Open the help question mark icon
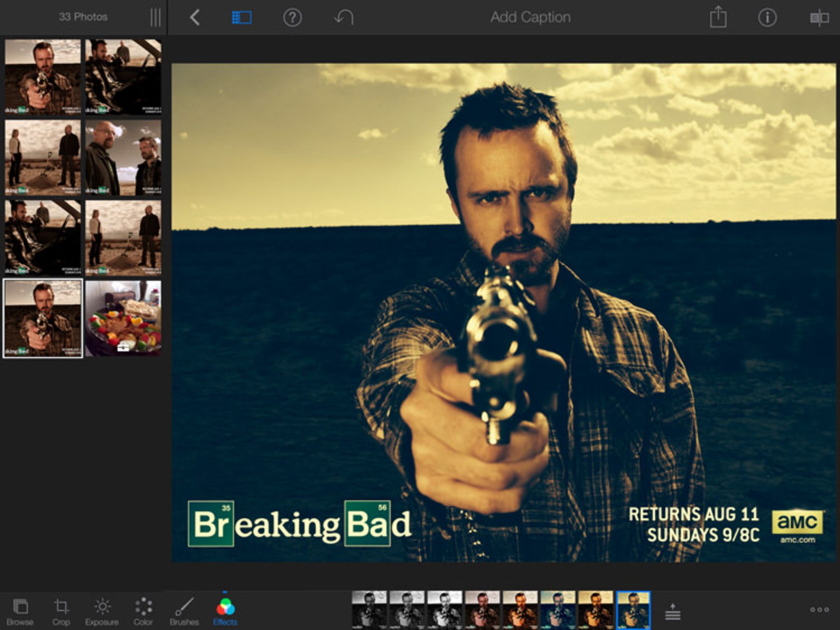Image resolution: width=840 pixels, height=630 pixels. pos(292,18)
